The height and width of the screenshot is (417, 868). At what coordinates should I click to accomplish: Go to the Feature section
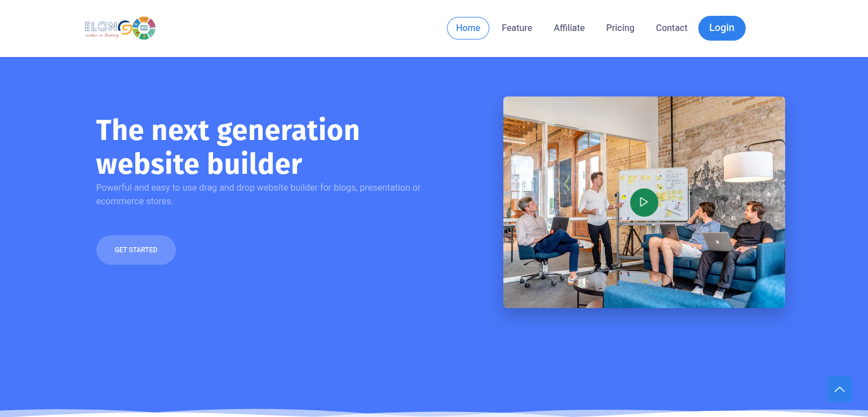[x=517, y=28]
